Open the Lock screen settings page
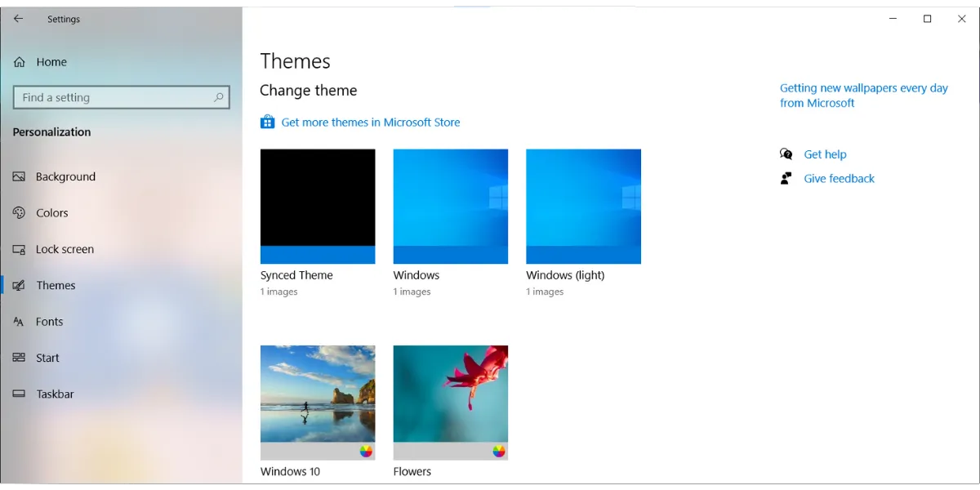This screenshot has width=980, height=490. pos(65,249)
